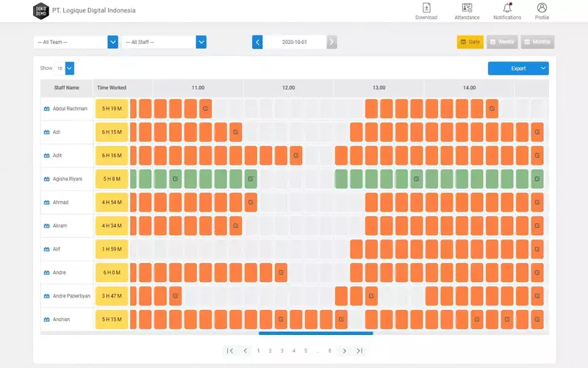The width and height of the screenshot is (588, 368).
Task: Click binoculars icon beside Andre Pabertiyan
Action: coord(46,296)
